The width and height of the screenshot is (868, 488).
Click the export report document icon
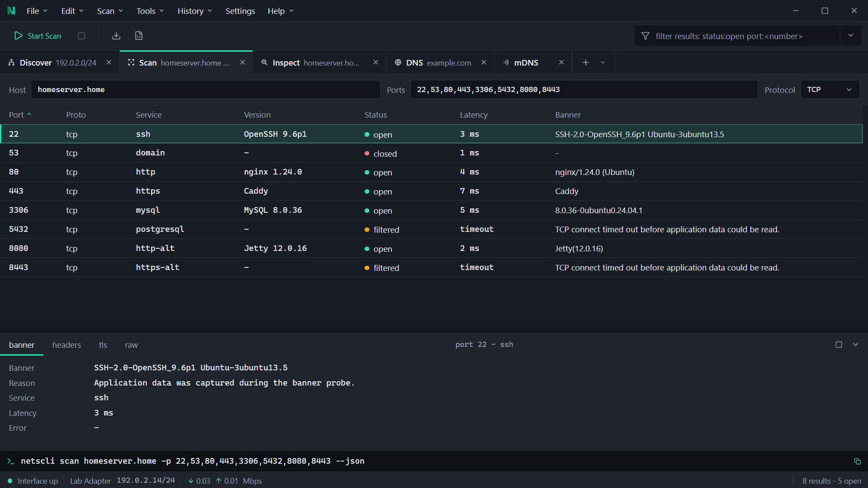(138, 36)
